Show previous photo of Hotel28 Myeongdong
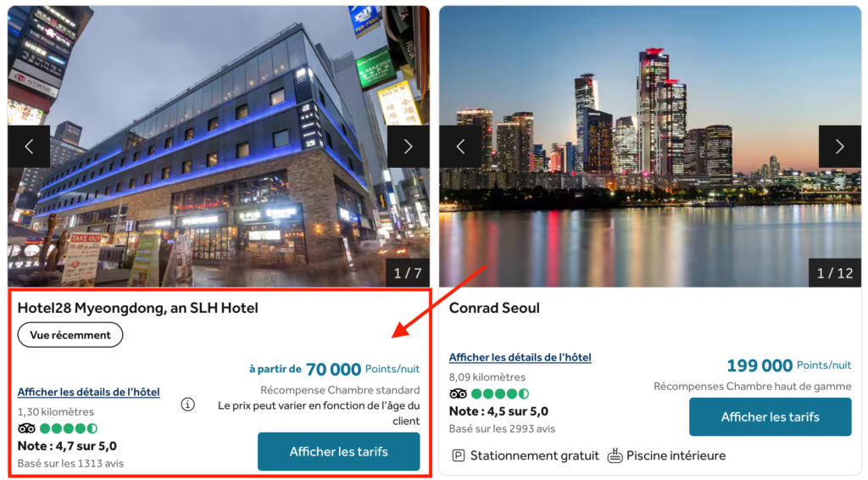The image size is (868, 480). pos(29,147)
